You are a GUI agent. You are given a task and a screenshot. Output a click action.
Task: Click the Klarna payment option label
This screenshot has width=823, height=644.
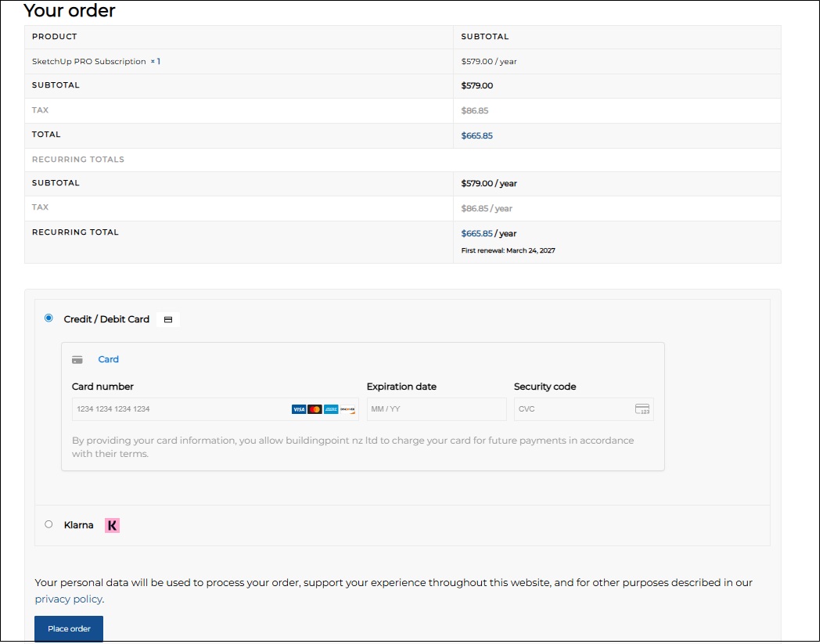[78, 526]
